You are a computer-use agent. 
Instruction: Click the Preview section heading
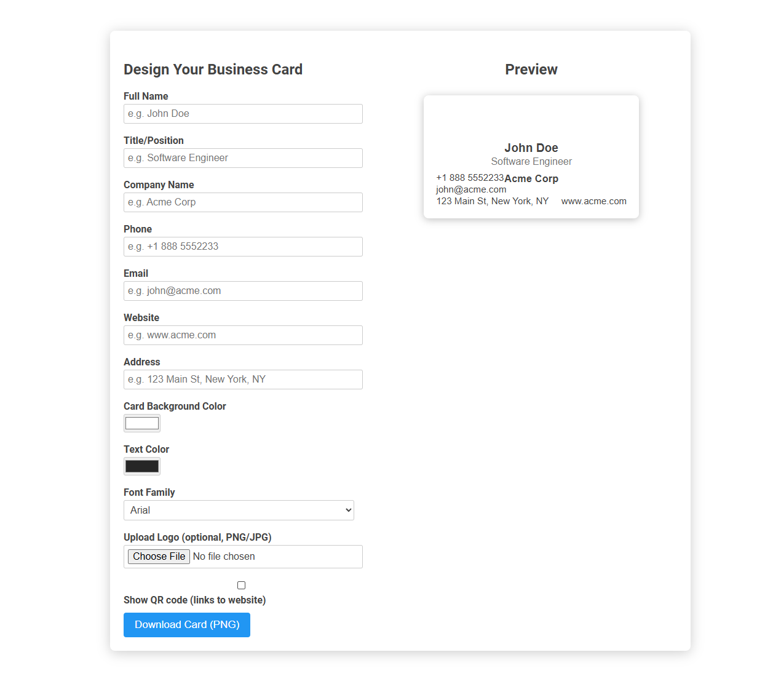531,70
